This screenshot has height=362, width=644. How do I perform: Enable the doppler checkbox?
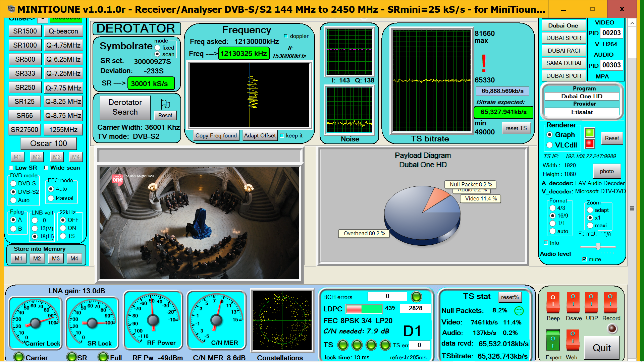point(286,36)
